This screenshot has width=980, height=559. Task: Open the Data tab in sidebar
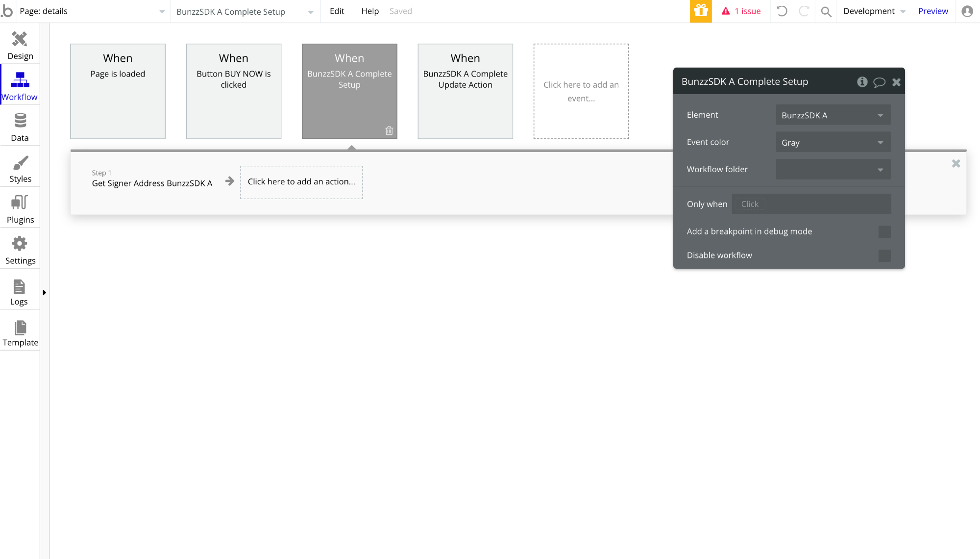(20, 127)
